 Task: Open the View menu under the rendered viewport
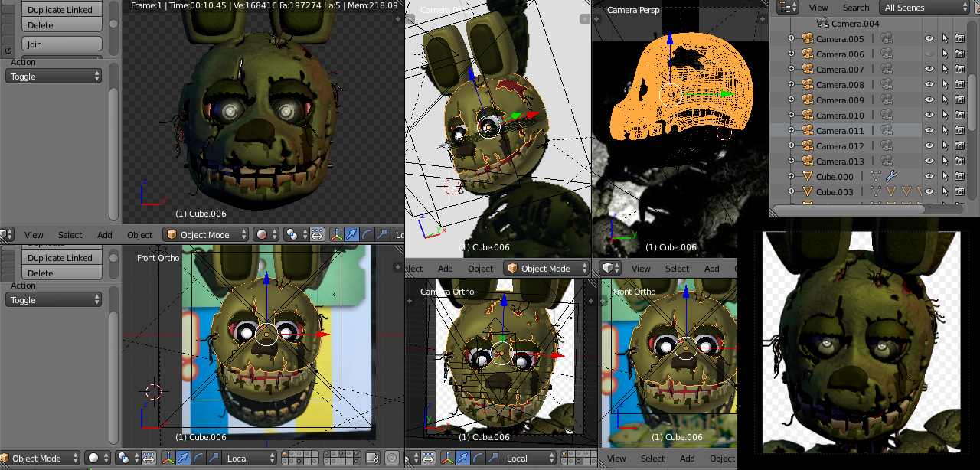click(34, 234)
